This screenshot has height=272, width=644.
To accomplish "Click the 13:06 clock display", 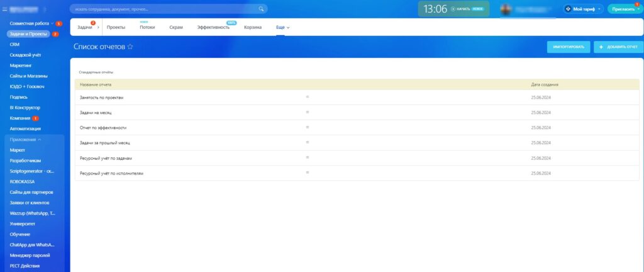I will click(435, 9).
